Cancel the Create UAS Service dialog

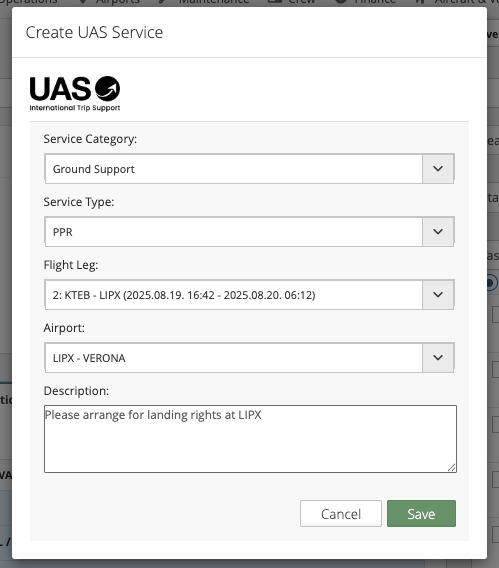341,514
